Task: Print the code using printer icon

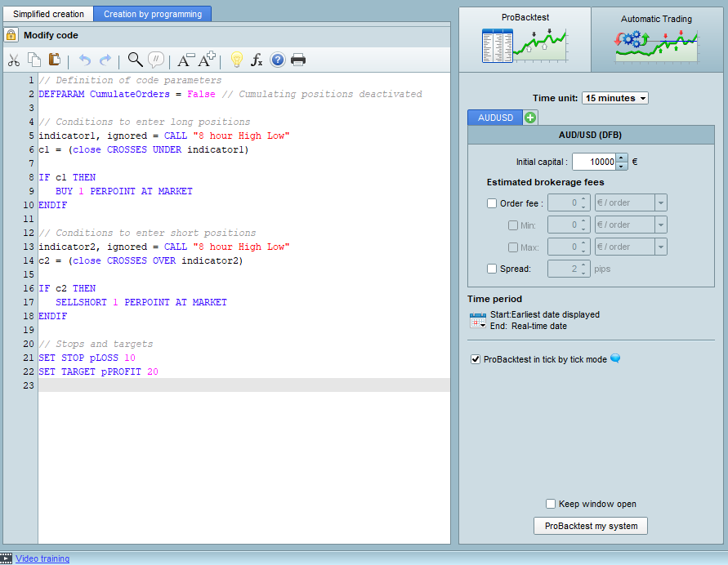Action: [x=298, y=60]
